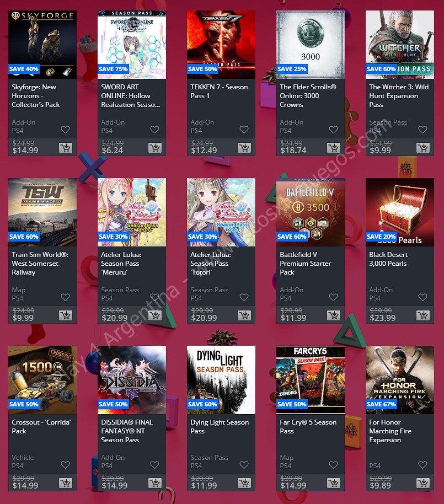This screenshot has height=504, width=444.
Task: Open Dying Light Season Pass cover image
Action: (x=221, y=380)
